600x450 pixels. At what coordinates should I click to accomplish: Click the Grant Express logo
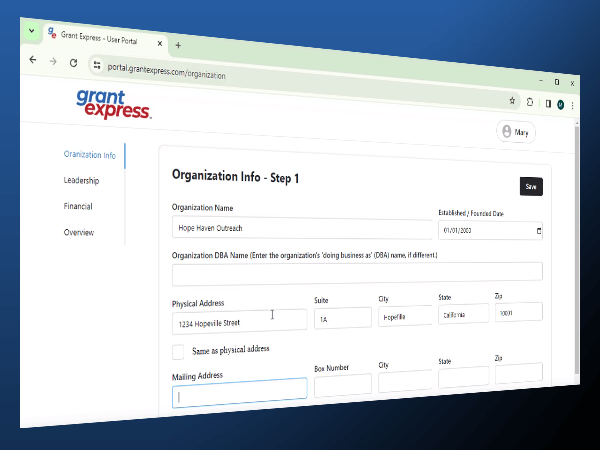[113, 104]
